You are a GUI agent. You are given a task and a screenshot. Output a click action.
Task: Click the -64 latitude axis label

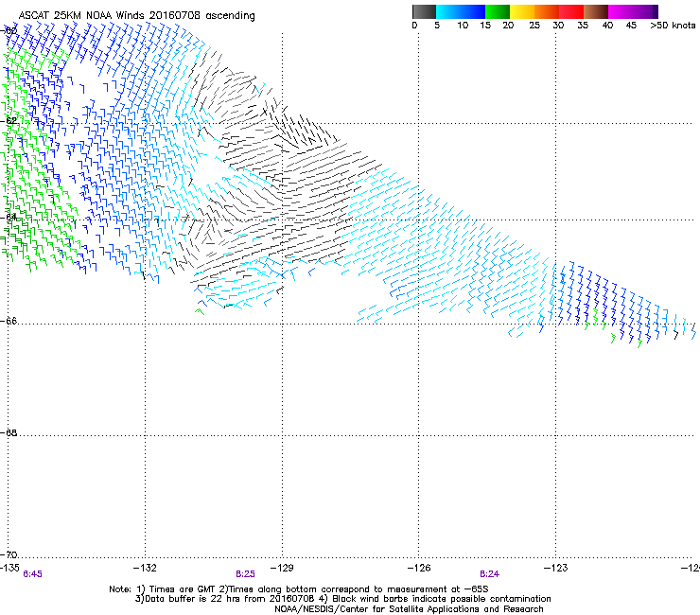click(x=9, y=217)
